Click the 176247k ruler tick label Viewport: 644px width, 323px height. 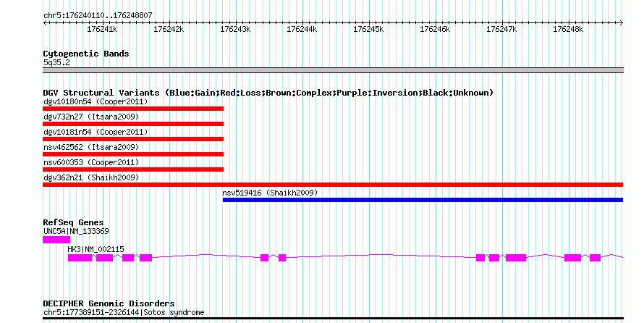click(501, 29)
